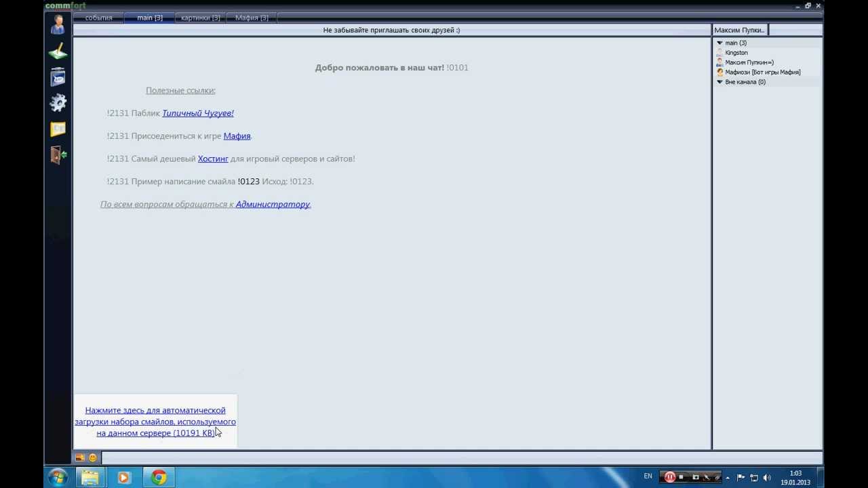This screenshot has width=868, height=488.
Task: Open the user profile icon in sidebar
Action: 58,24
